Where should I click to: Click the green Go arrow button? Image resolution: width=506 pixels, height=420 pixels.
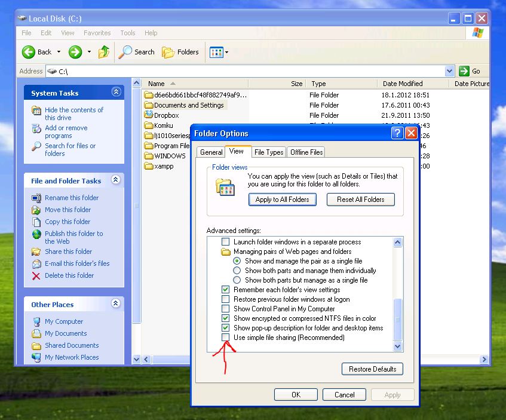tap(464, 71)
